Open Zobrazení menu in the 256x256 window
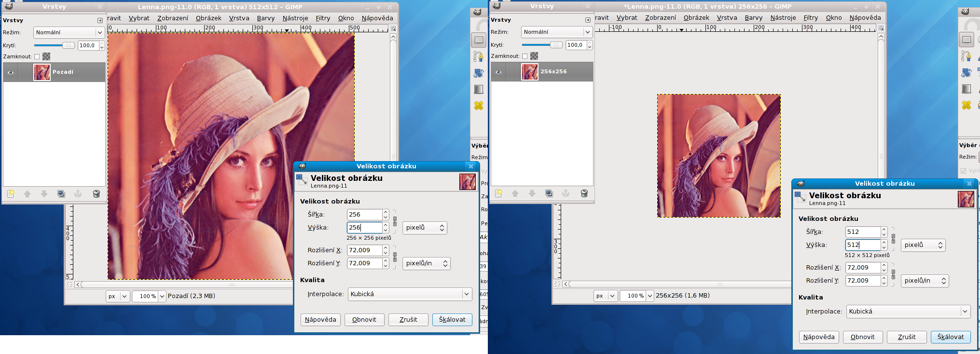The height and width of the screenshot is (354, 980). click(x=661, y=18)
